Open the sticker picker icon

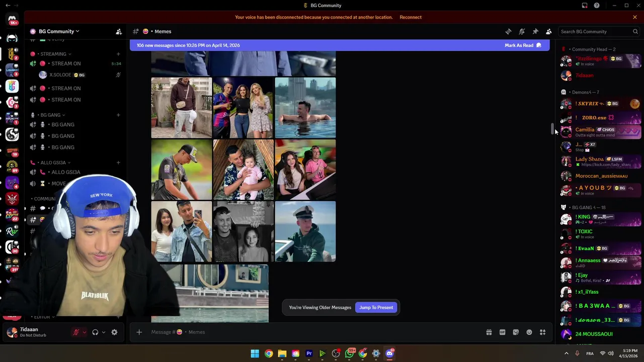pos(516,332)
